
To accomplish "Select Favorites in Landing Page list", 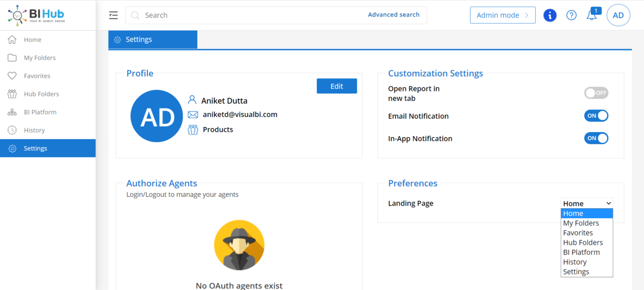I will tap(587, 233).
